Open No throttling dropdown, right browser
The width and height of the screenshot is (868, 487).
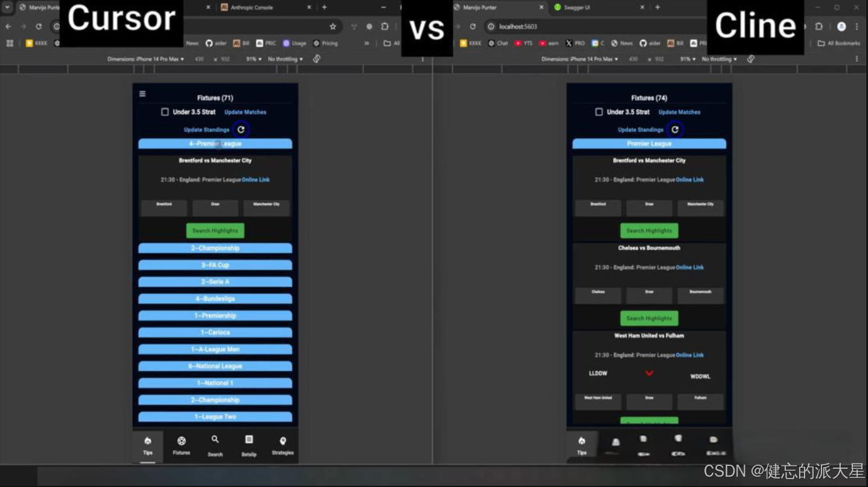coord(720,59)
